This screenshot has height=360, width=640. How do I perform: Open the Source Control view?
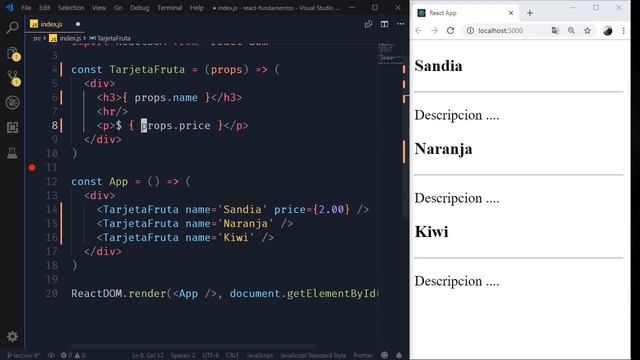point(13,78)
